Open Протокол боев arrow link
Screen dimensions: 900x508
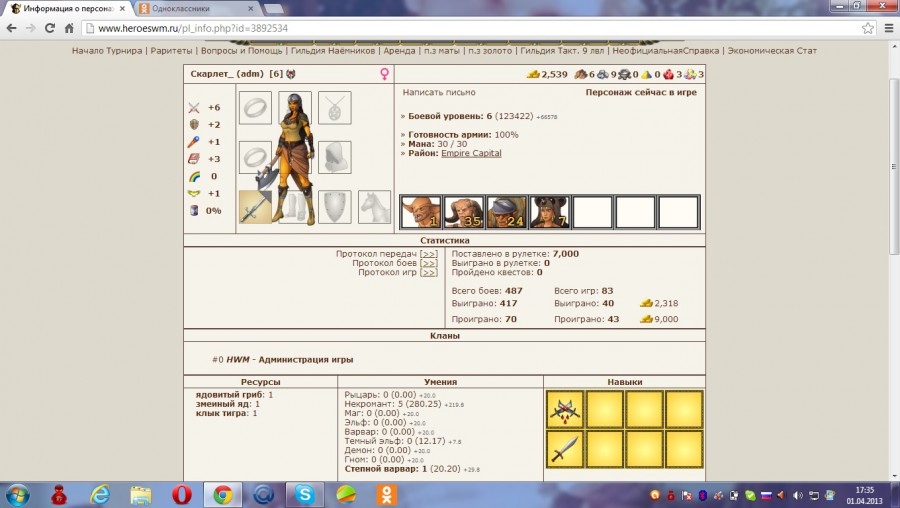(x=429, y=263)
